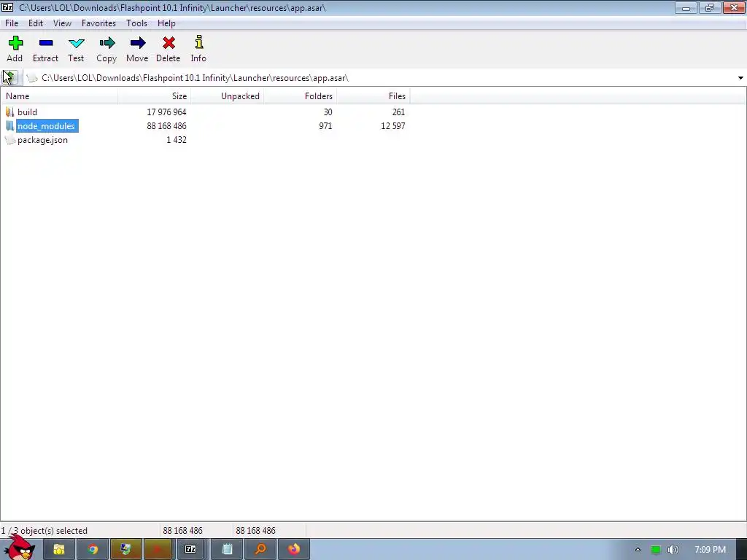Open the Tools menu

click(136, 23)
